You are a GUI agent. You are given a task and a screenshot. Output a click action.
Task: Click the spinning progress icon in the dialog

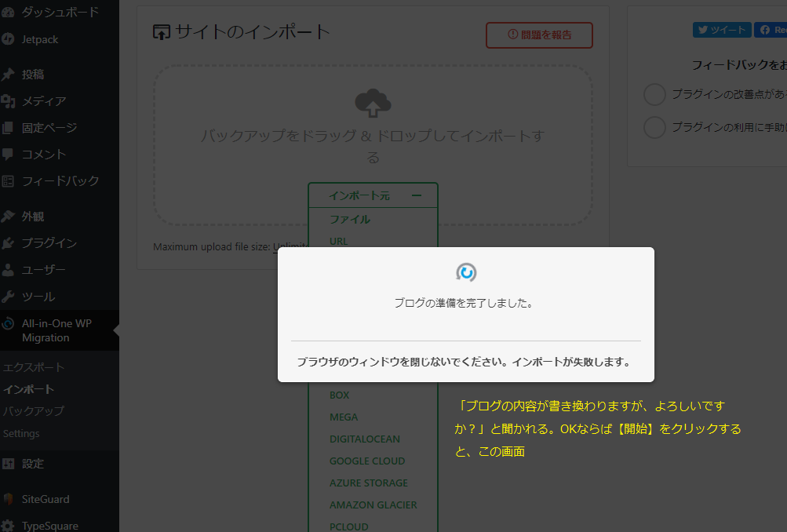coord(466,272)
